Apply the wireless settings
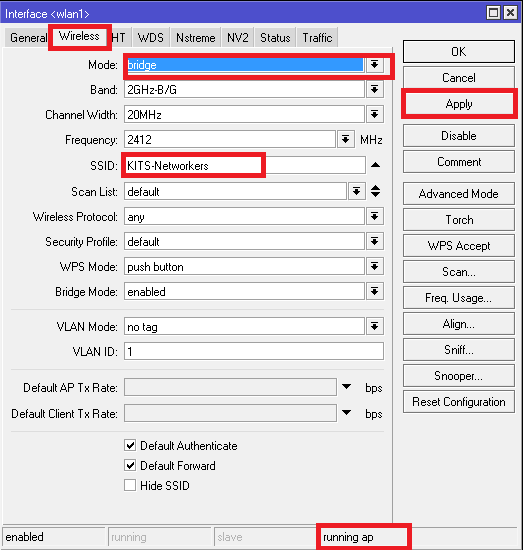 click(x=459, y=104)
